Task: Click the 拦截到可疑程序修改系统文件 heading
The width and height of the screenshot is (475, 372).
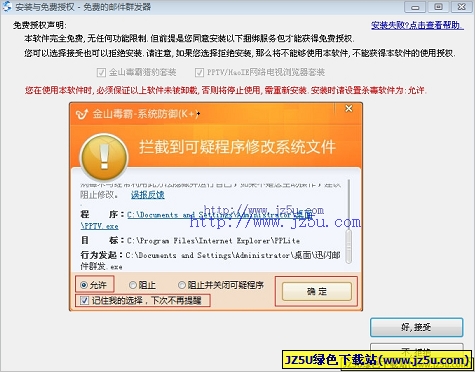Action: coord(237,147)
